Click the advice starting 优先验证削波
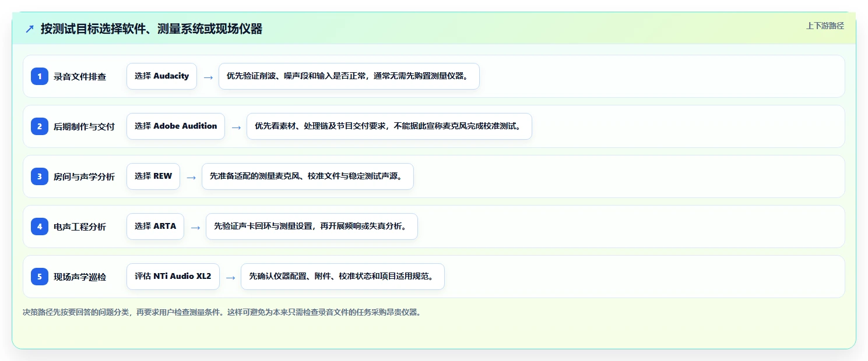Image resolution: width=868 pixels, height=361 pixels. point(349,76)
